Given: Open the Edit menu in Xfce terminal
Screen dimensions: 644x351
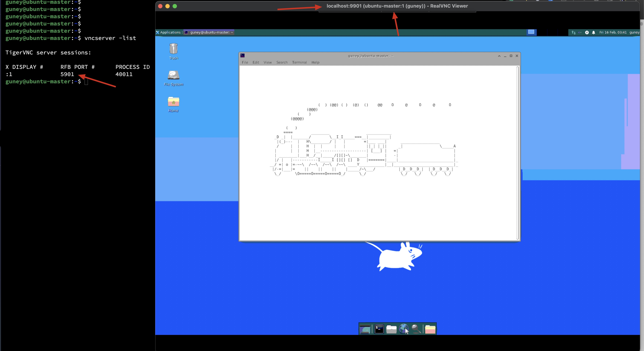Looking at the screenshot, I should [256, 62].
